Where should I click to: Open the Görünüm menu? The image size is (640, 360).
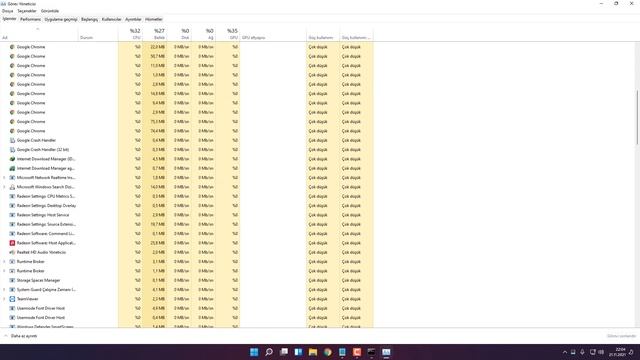click(x=50, y=11)
